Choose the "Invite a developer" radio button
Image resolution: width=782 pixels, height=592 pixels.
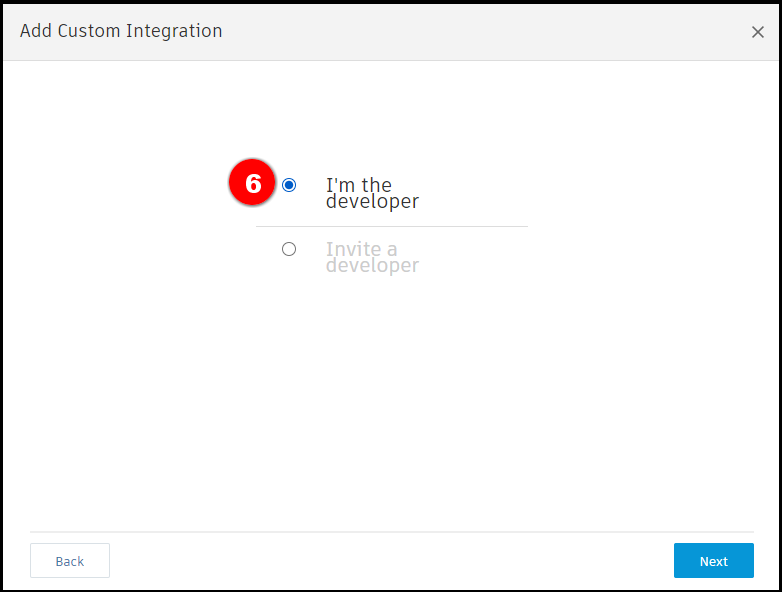[x=289, y=249]
